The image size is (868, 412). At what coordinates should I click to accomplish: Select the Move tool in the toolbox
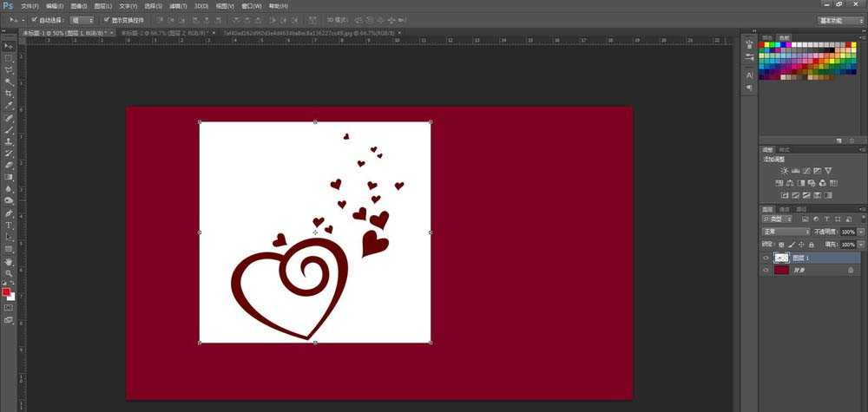click(9, 45)
